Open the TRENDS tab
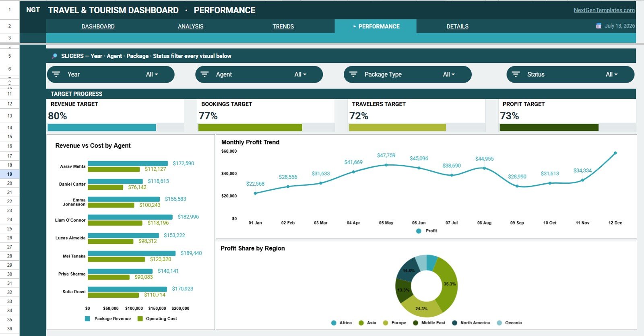The height and width of the screenshot is (336, 644). 283,26
